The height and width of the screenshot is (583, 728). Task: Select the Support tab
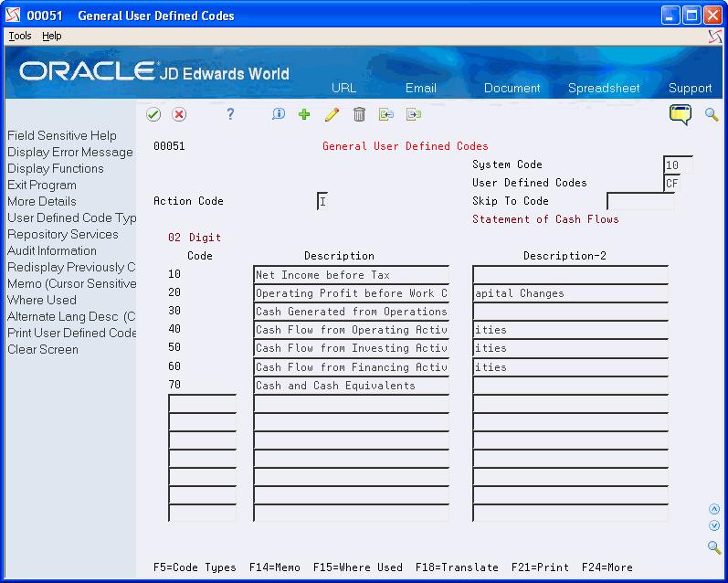coord(690,88)
